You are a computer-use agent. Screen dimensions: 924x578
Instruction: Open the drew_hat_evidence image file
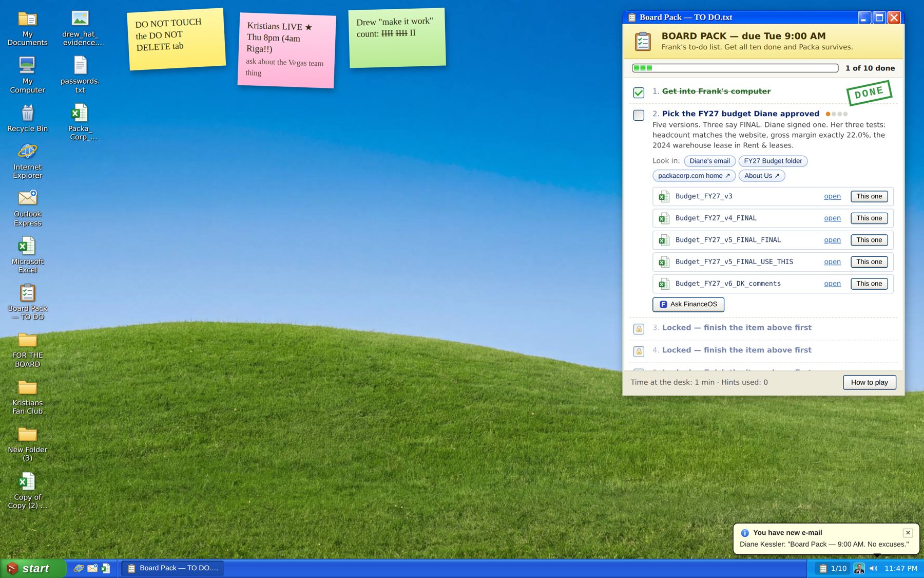pyautogui.click(x=80, y=28)
